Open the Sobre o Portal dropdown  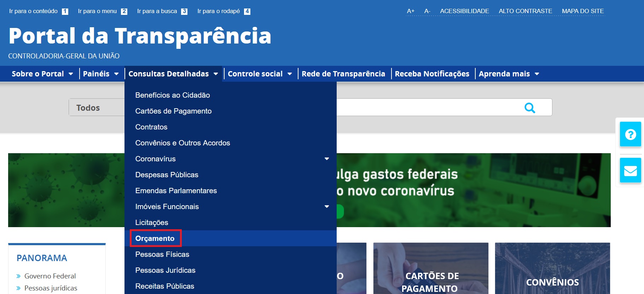pos(42,74)
